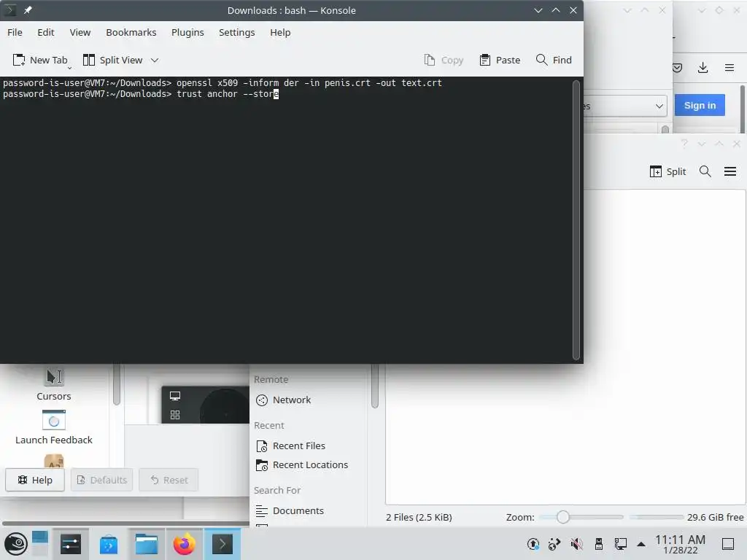Click the removable devices tray icon

pyautogui.click(x=599, y=544)
